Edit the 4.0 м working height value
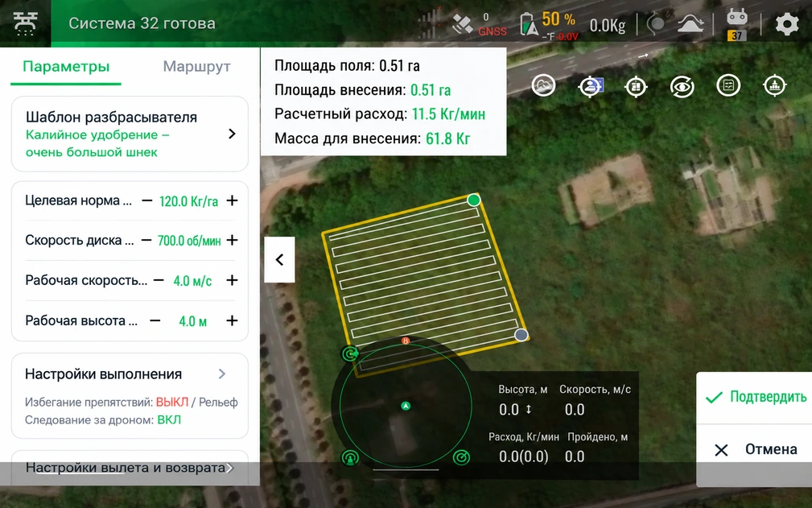The height and width of the screenshot is (508, 812). (x=192, y=321)
